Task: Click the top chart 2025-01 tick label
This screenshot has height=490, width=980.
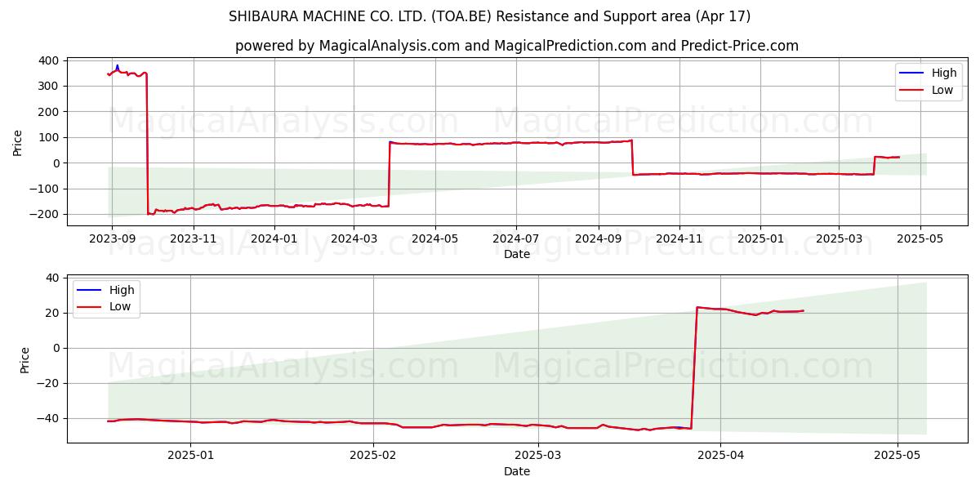Action: click(760, 238)
